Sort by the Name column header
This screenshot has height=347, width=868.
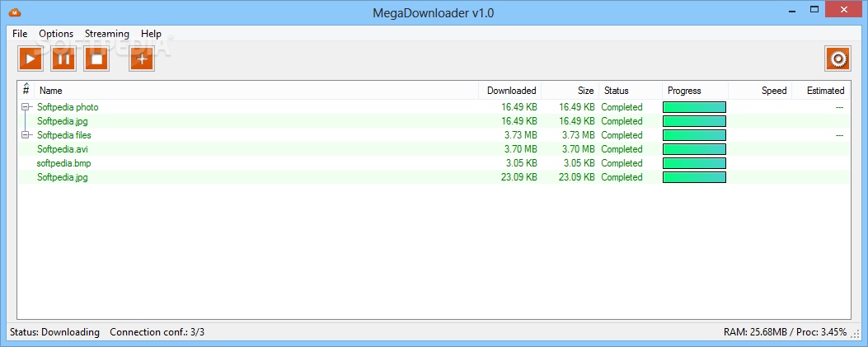[256, 90]
